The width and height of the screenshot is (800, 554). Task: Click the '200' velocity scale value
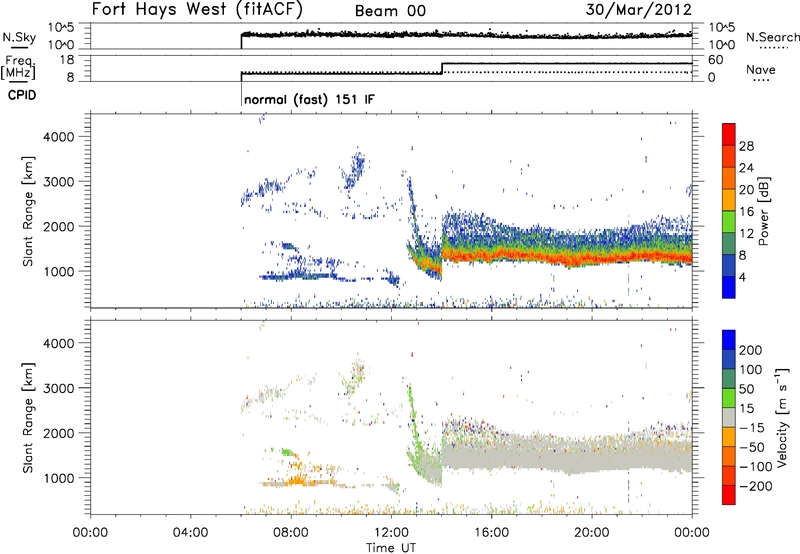[x=751, y=350]
